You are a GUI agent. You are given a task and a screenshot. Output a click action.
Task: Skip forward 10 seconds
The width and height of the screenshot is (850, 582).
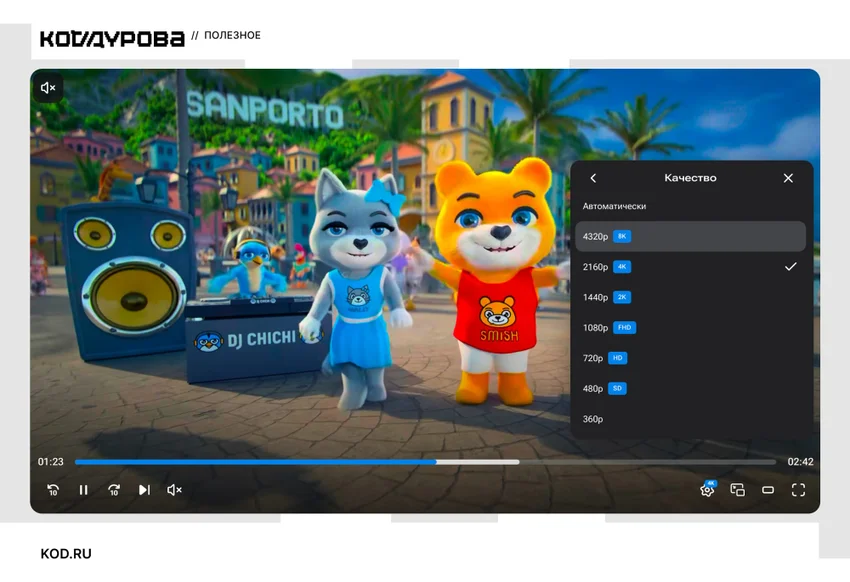[x=114, y=490]
